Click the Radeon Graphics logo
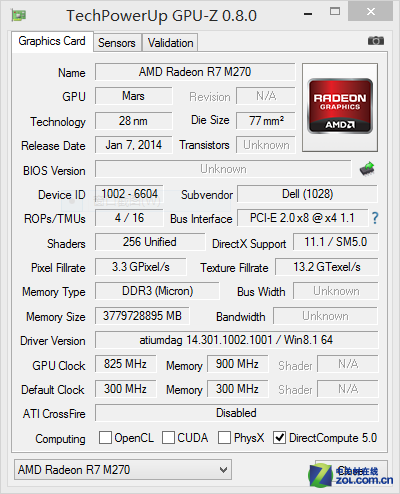The height and width of the screenshot is (494, 400). (x=340, y=106)
